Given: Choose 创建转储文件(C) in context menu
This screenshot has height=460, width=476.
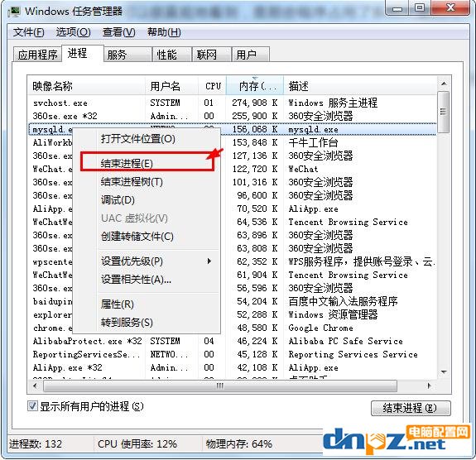Looking at the screenshot, I should pyautogui.click(x=147, y=237).
